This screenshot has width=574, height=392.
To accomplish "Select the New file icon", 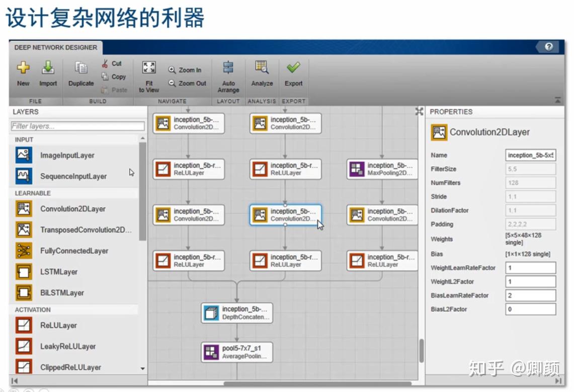I will 23,70.
